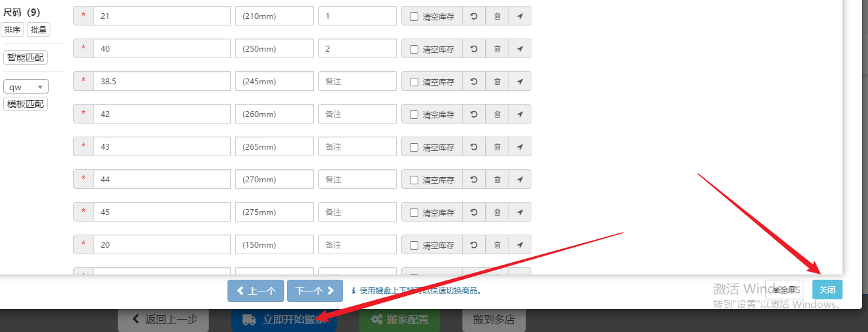Open the qw template dropdown
868x332 pixels.
click(x=26, y=87)
